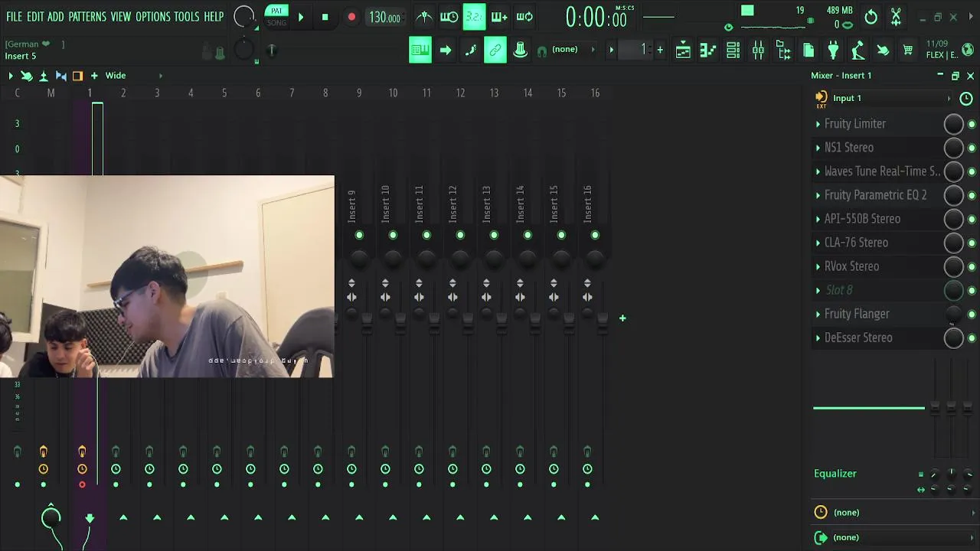The image size is (980, 551).
Task: Select the empty Slot 8
Action: (x=839, y=290)
